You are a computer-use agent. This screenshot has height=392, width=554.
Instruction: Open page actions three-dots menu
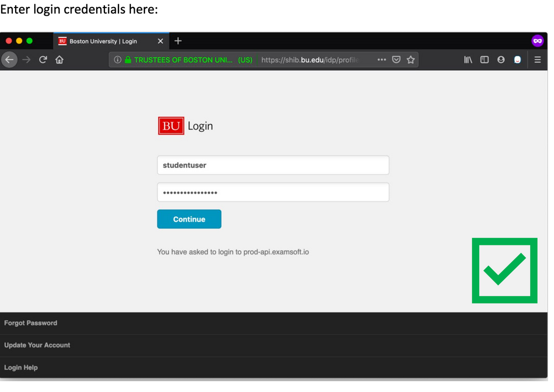(381, 59)
